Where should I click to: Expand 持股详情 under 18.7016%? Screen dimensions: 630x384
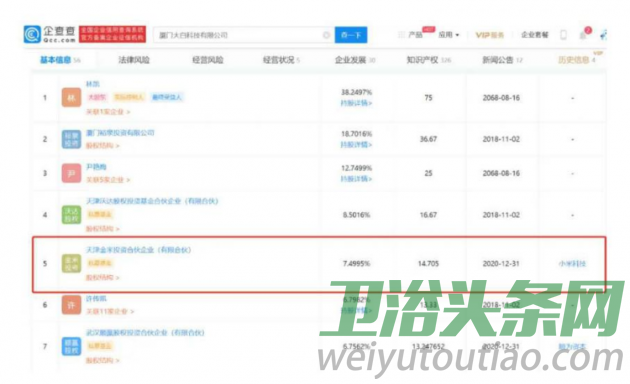(x=356, y=145)
